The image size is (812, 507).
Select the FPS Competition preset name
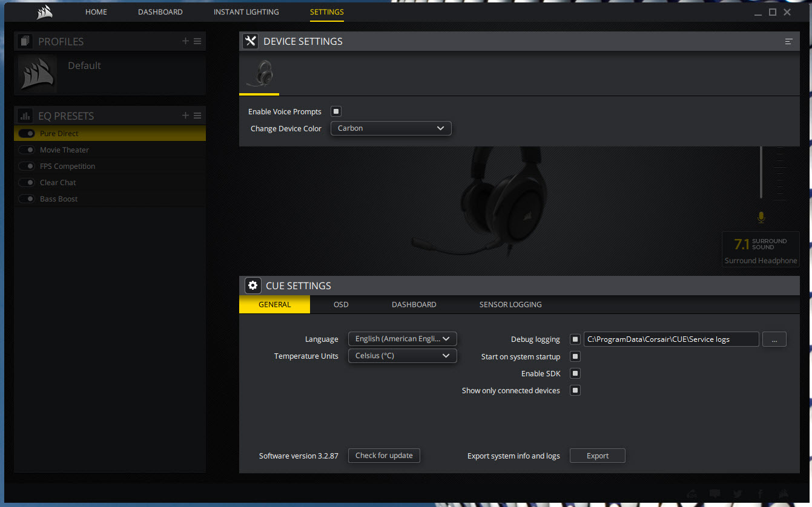coord(67,166)
